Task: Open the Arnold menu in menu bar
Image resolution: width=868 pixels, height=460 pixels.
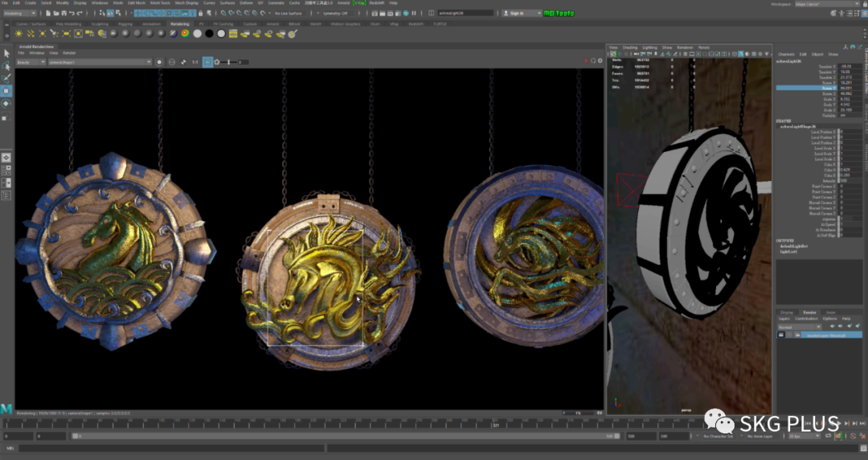Action: 344,3
